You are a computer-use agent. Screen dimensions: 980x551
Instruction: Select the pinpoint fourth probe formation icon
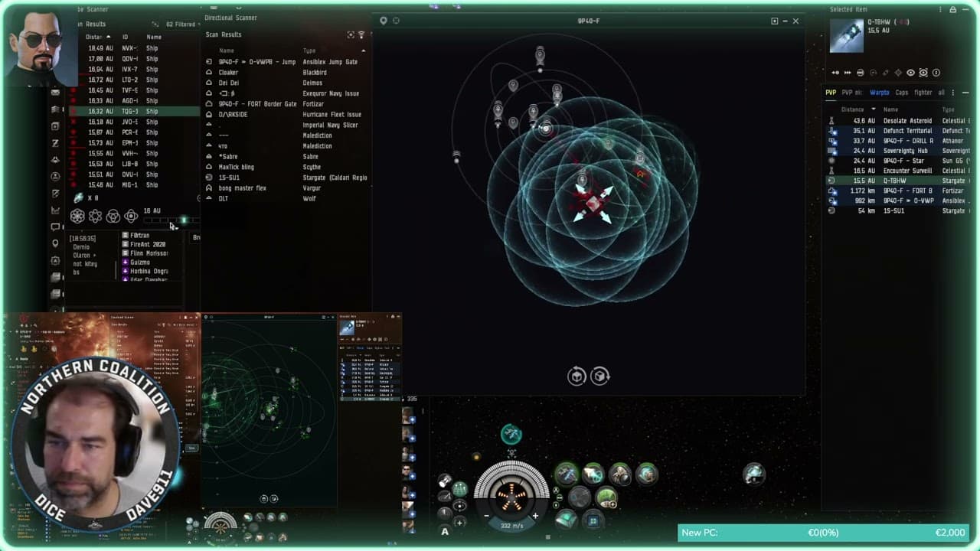[x=131, y=216]
